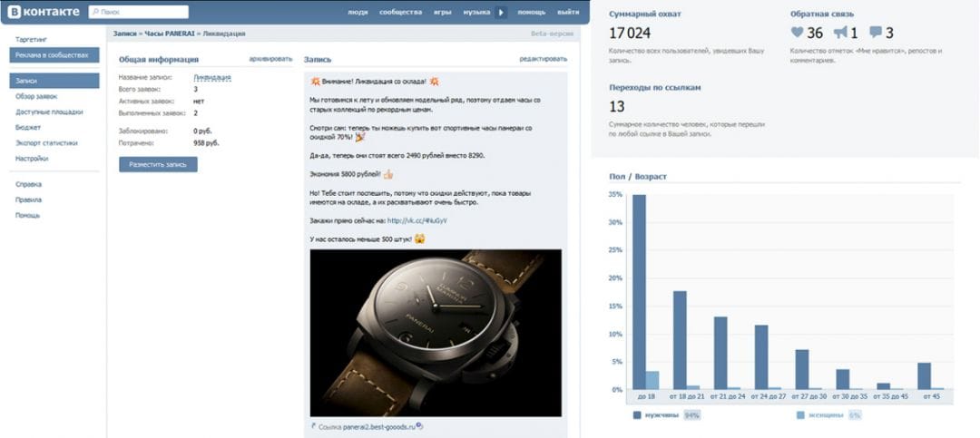Screen dimensions: 980x438
Task: Open сообщества in the top menu
Action: coord(401,13)
